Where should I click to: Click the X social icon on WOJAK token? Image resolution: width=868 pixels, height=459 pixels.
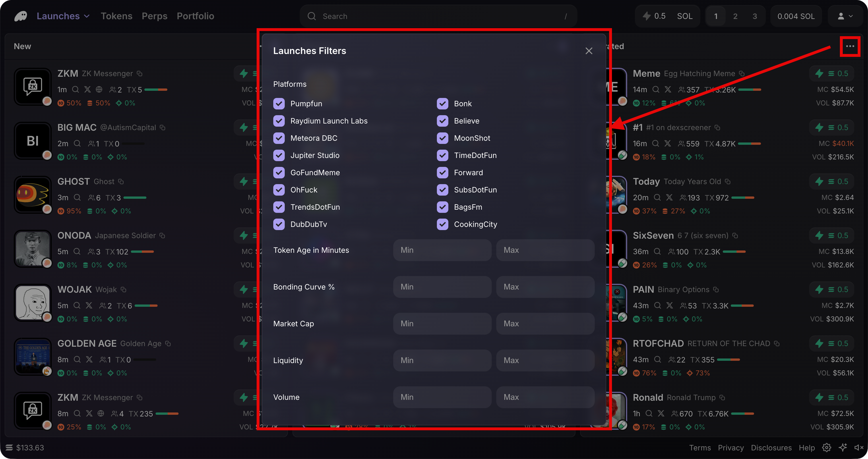pos(88,306)
